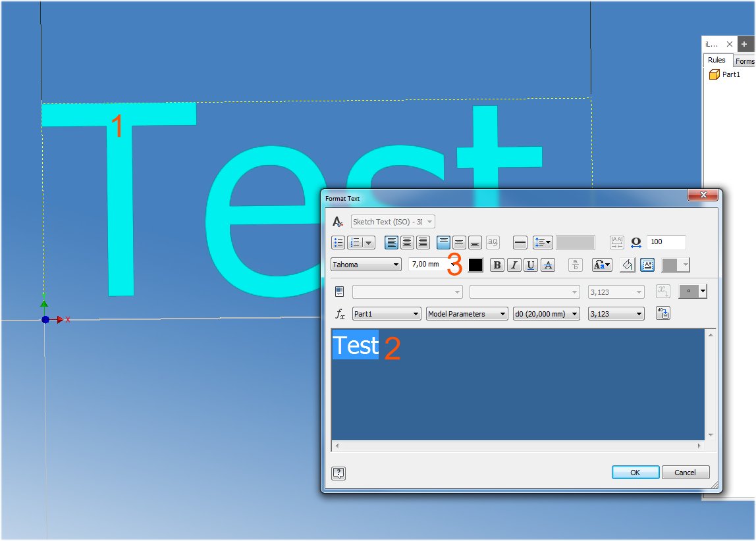This screenshot has height=541, width=756.
Task: Switch to the Forms tab
Action: tap(745, 61)
